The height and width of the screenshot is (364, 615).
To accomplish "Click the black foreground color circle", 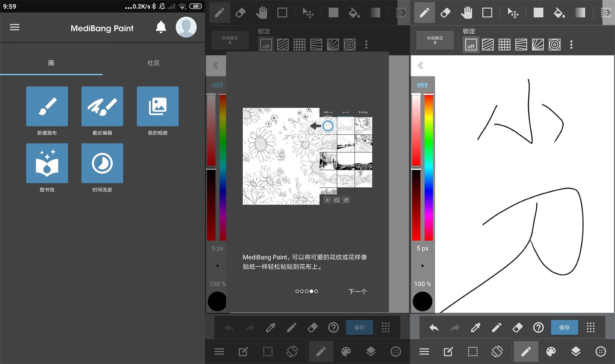I will pos(422,302).
